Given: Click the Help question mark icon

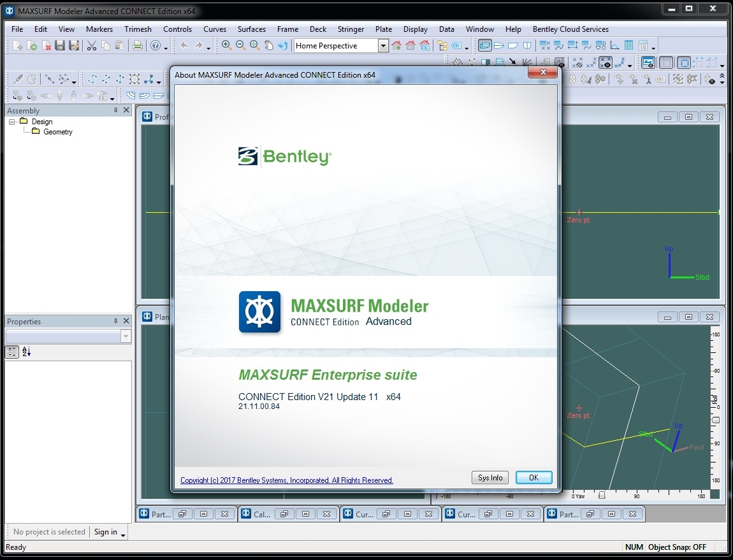Looking at the screenshot, I should click(x=155, y=45).
